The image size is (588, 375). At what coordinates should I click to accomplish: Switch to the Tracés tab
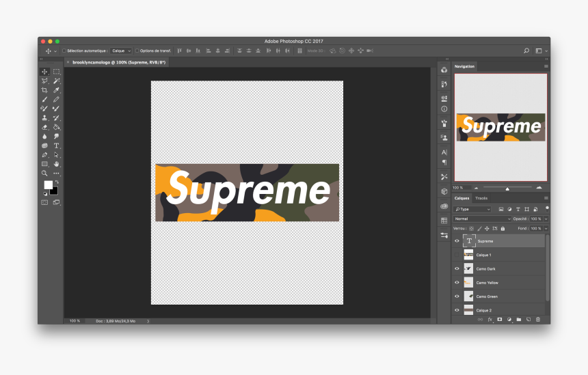pos(481,198)
